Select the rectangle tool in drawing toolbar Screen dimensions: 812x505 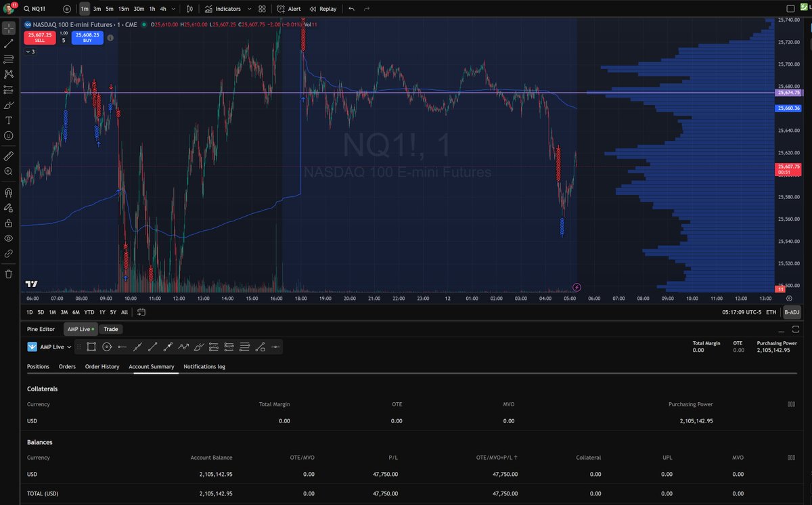(x=91, y=347)
